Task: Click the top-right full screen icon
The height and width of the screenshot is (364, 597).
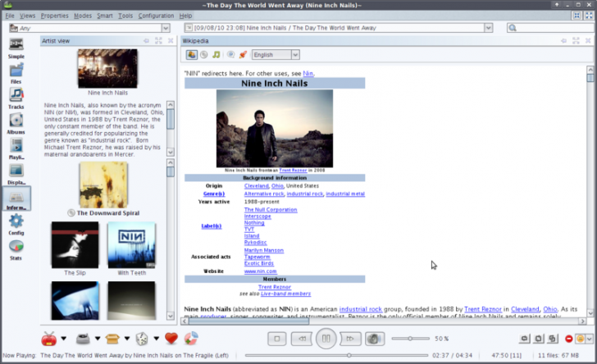Action: 589,16
